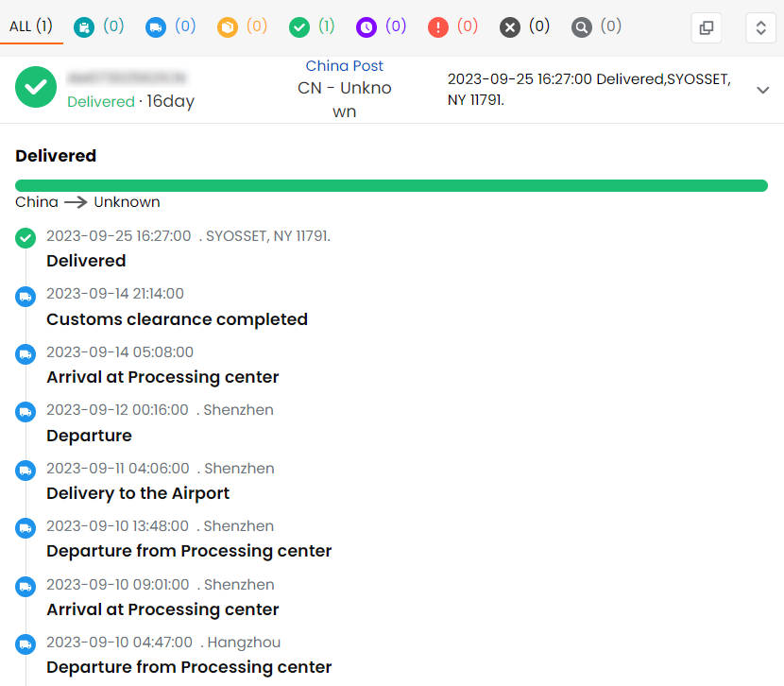784x686 pixels.
Task: Click the copy results button
Action: click(706, 27)
